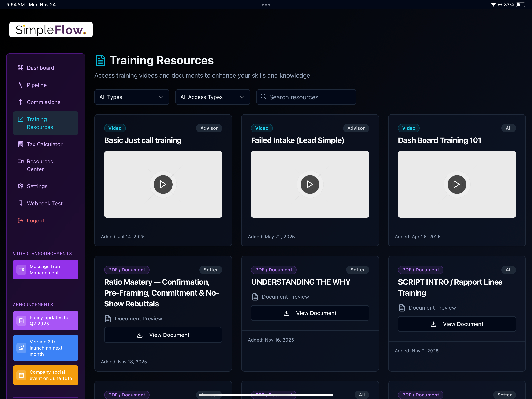Screen dimensions: 532x399
Task: Click Document Preview icon under Ratio Mastery
Action: point(108,319)
